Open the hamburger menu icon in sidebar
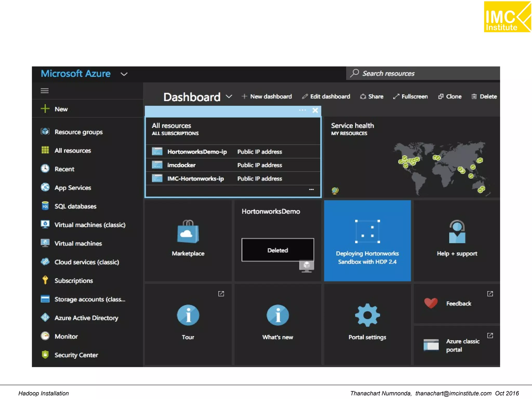This screenshot has height=399, width=532. (45, 91)
